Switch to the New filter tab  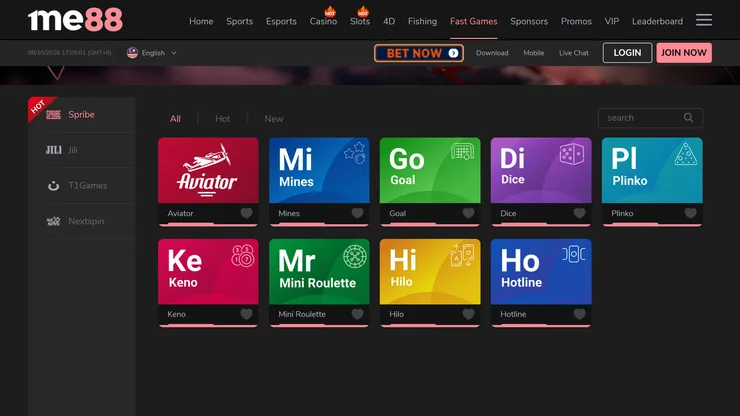[274, 119]
